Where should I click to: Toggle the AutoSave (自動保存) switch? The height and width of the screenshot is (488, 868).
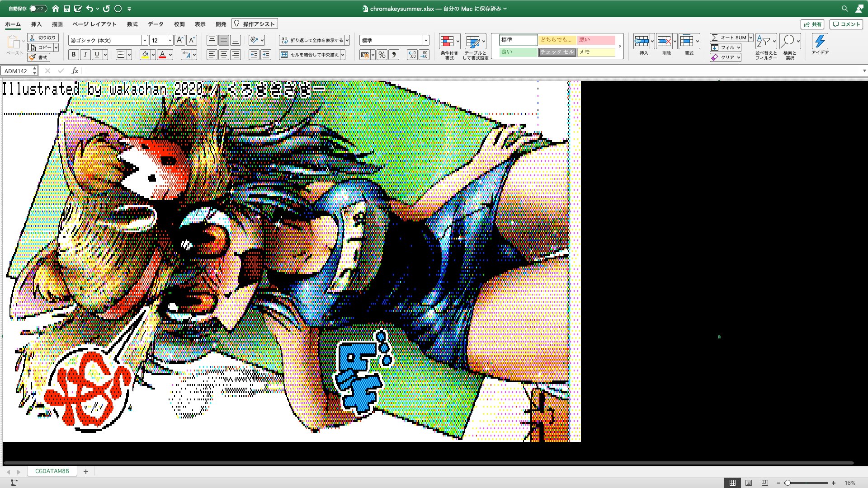coord(38,9)
